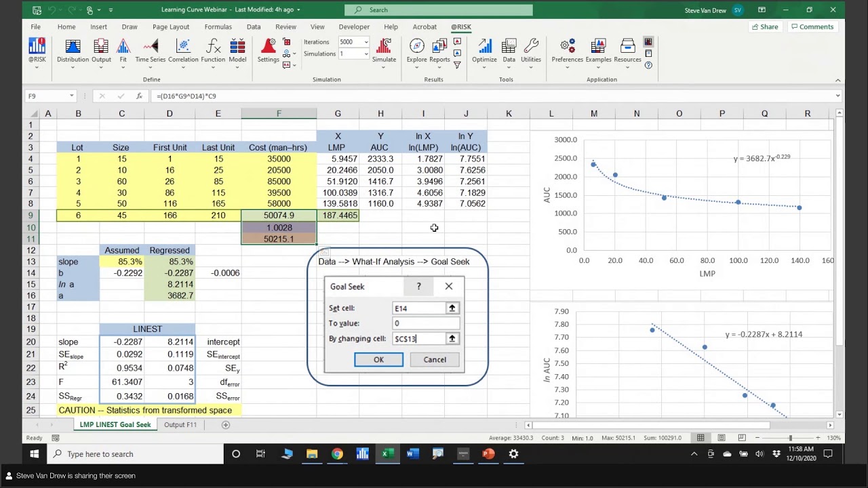Click the Windows taskbar search box
The width and height of the screenshot is (868, 488).
pos(136,454)
